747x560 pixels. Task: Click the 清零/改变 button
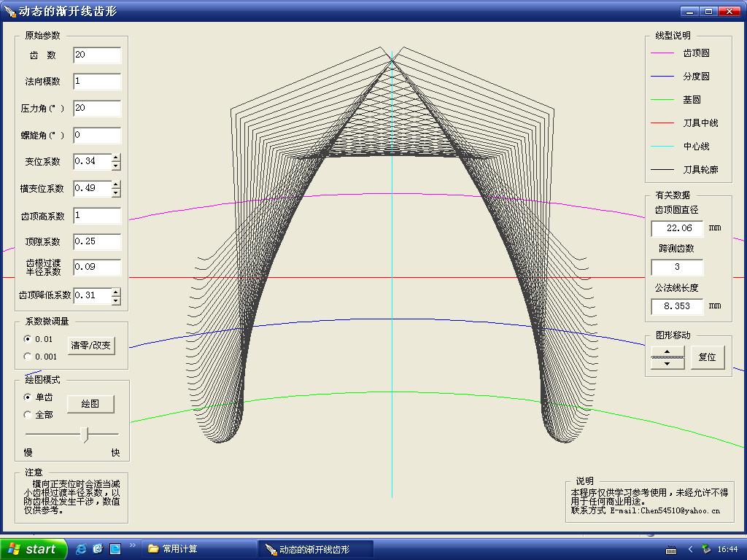(90, 345)
